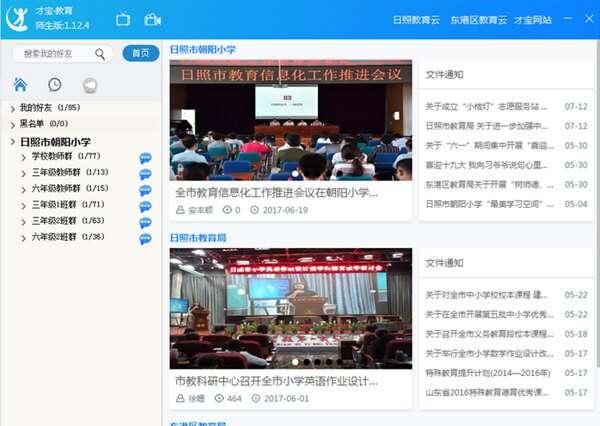600x426 pixels.
Task: Select the home contacts icon
Action: (21, 85)
